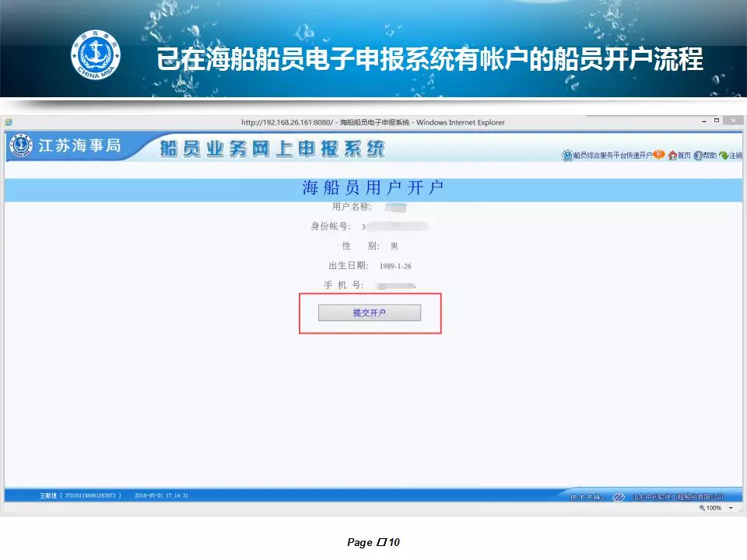Click the orange 新 badge icon
Image resolution: width=747 pixels, height=560 pixels.
[x=659, y=155]
